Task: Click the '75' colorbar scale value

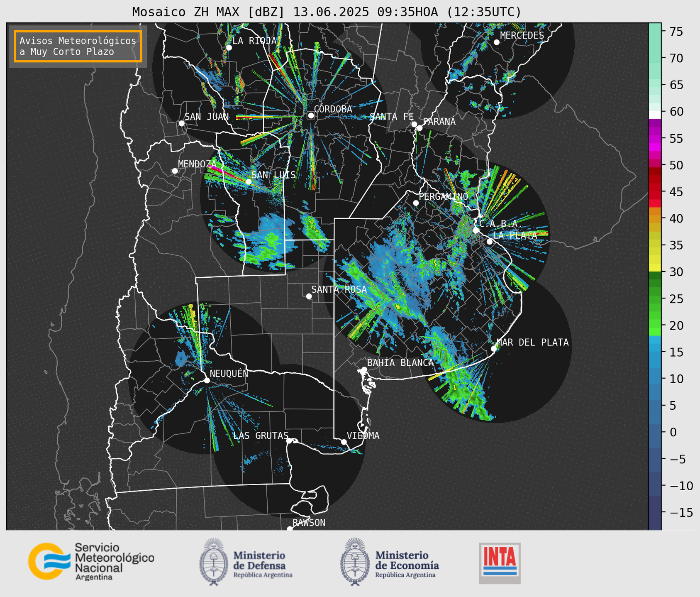Action: coord(676,32)
